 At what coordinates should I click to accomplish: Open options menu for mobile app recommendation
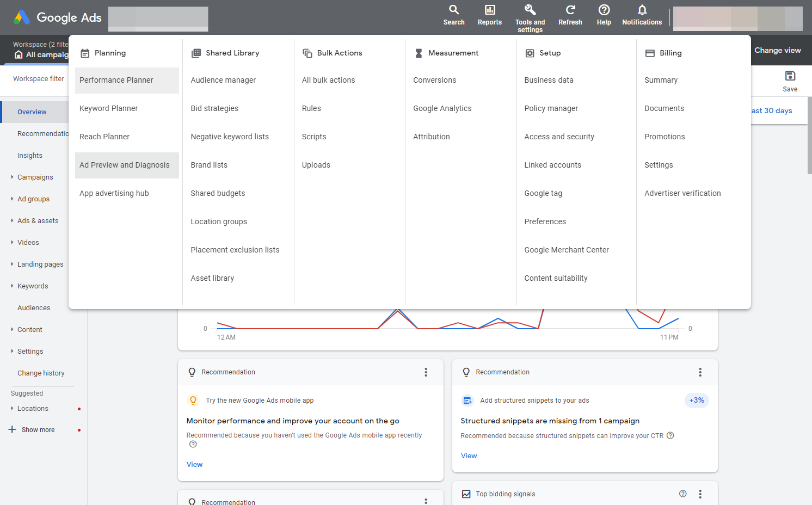coord(426,372)
